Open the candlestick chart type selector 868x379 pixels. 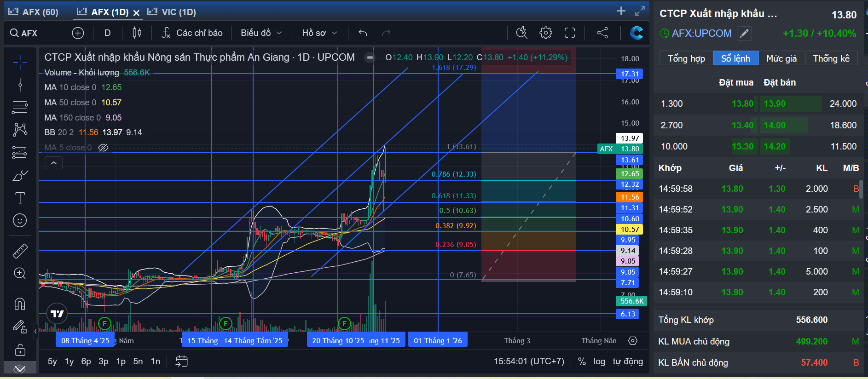(x=137, y=33)
